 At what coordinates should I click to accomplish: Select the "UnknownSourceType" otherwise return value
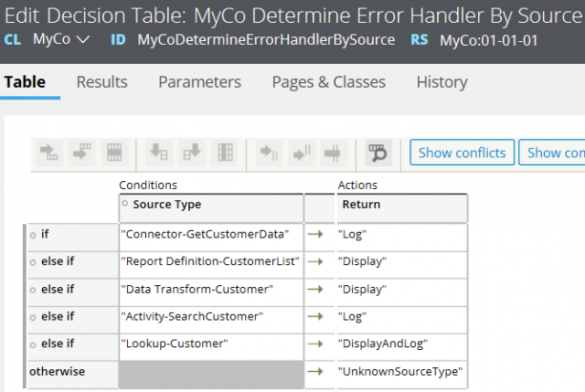click(x=402, y=371)
